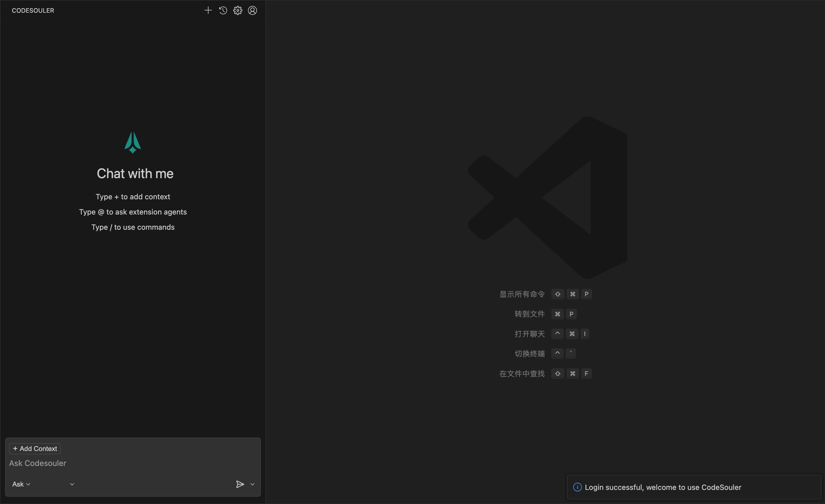Click the CODESOULER panel title
825x504 pixels.
point(33,10)
